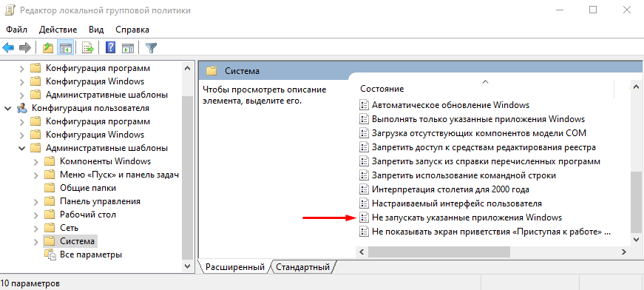This screenshot has height=290, width=644.
Task: Click the title bar document icon
Action: tap(10, 10)
